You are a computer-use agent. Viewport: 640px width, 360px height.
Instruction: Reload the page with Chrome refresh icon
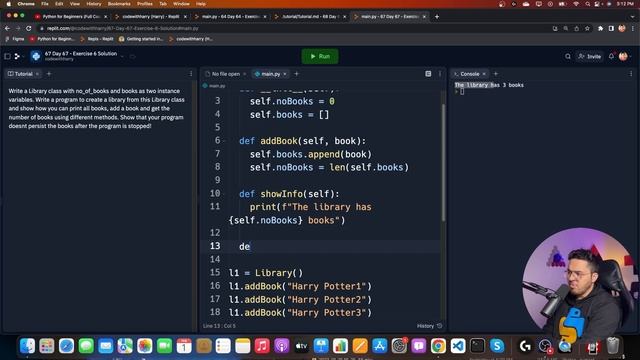(29, 28)
